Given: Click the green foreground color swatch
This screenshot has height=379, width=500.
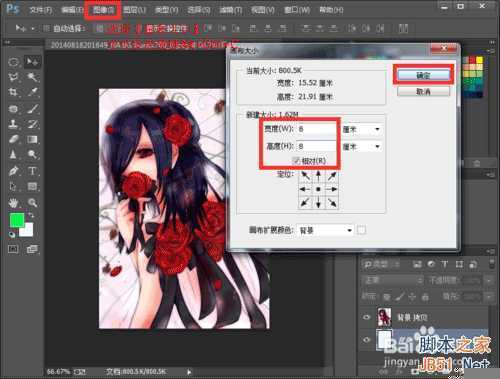Looking at the screenshot, I should tap(16, 220).
